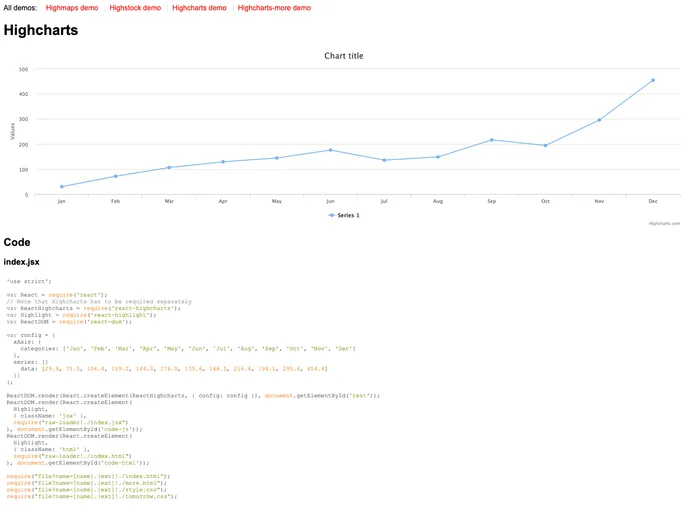Click the Dec data point marker
The image size is (688, 512).
(x=653, y=80)
